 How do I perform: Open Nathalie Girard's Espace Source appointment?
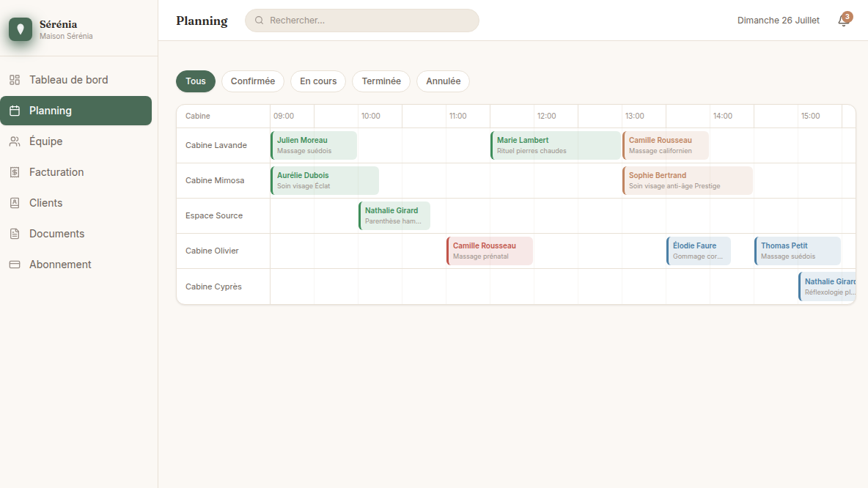(x=394, y=215)
